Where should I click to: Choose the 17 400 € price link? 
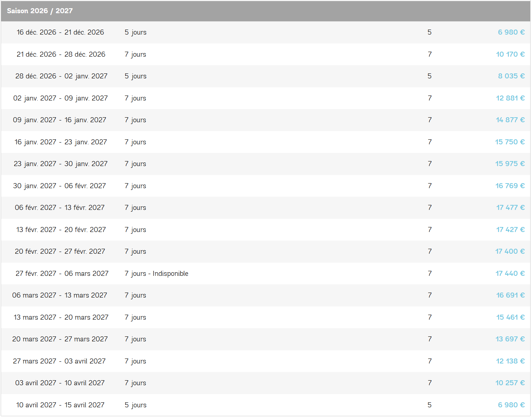point(510,252)
